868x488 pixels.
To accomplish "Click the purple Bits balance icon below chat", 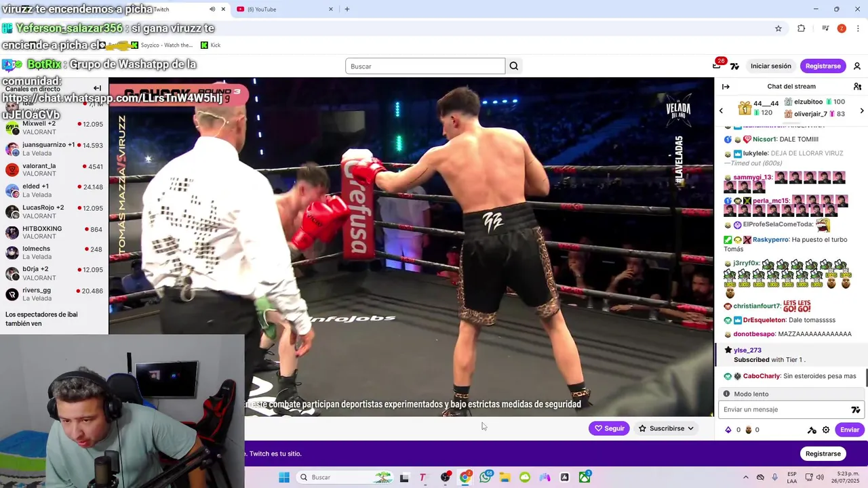I will 728,430.
